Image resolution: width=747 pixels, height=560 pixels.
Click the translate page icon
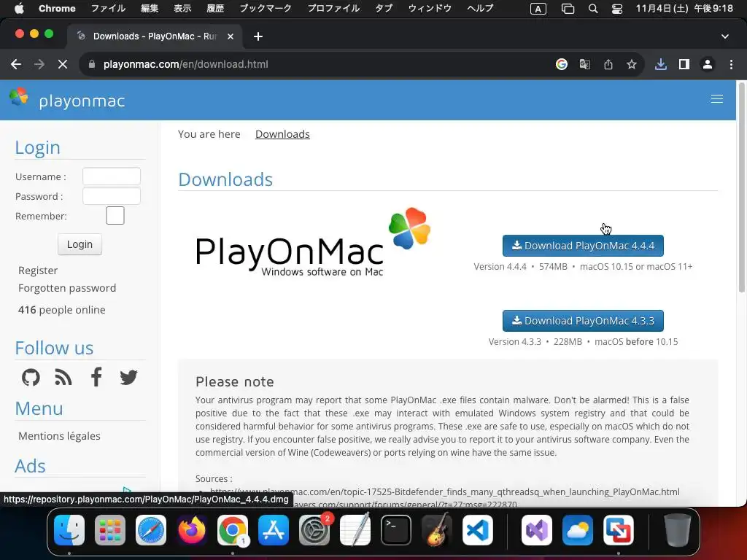point(585,64)
